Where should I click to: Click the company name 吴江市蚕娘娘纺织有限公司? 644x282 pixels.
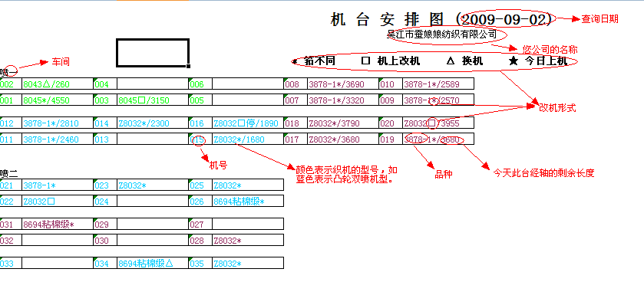click(442, 34)
